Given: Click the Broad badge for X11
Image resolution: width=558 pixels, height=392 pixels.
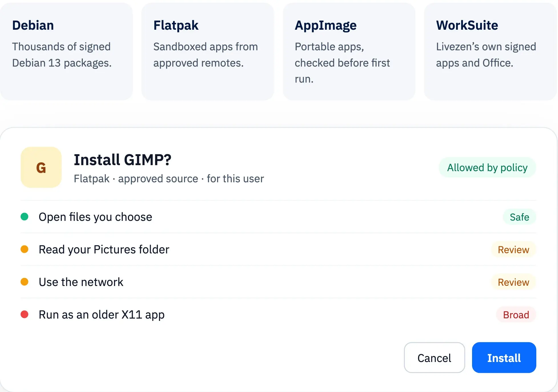Looking at the screenshot, I should pos(516,315).
